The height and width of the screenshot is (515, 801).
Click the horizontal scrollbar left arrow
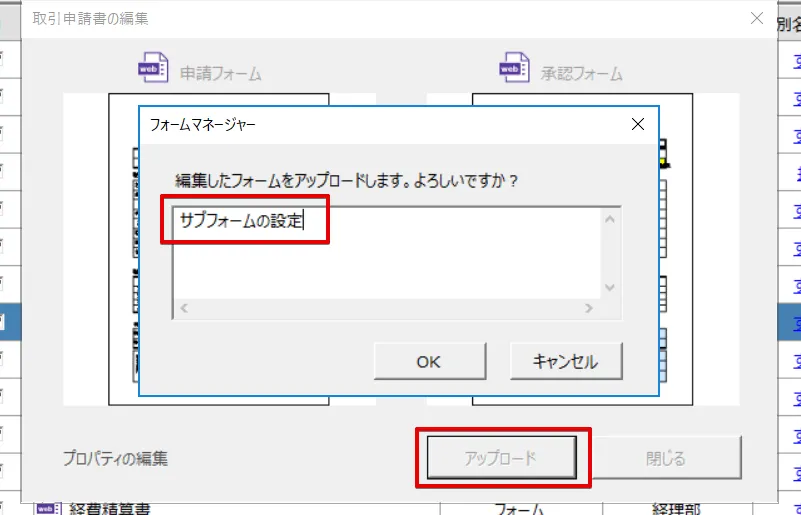click(x=184, y=308)
